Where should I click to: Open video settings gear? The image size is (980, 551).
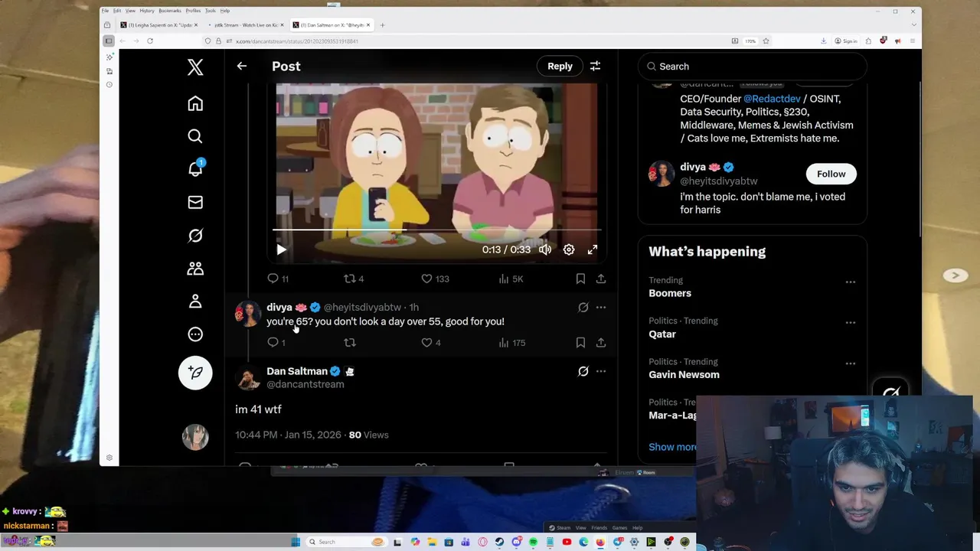click(569, 249)
